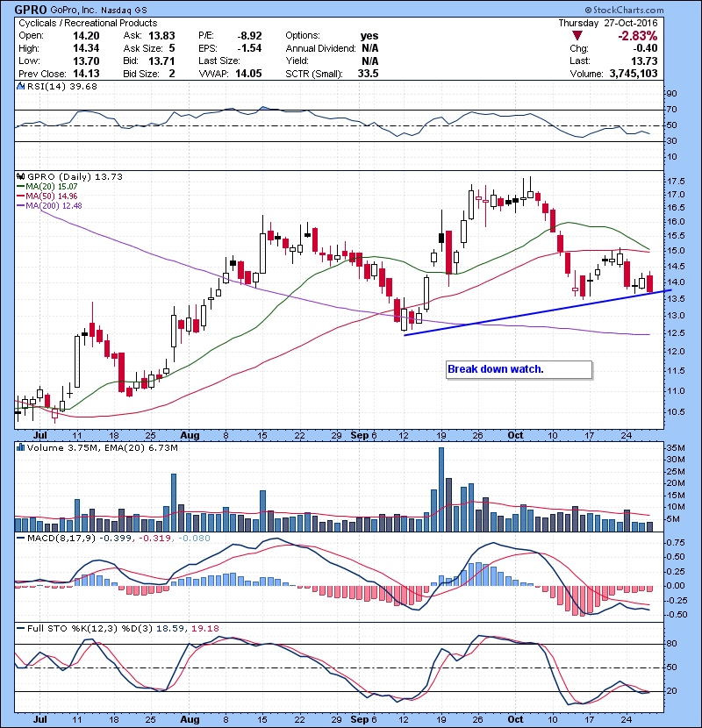
Task: Click the Low value 13.70
Action: coord(86,61)
